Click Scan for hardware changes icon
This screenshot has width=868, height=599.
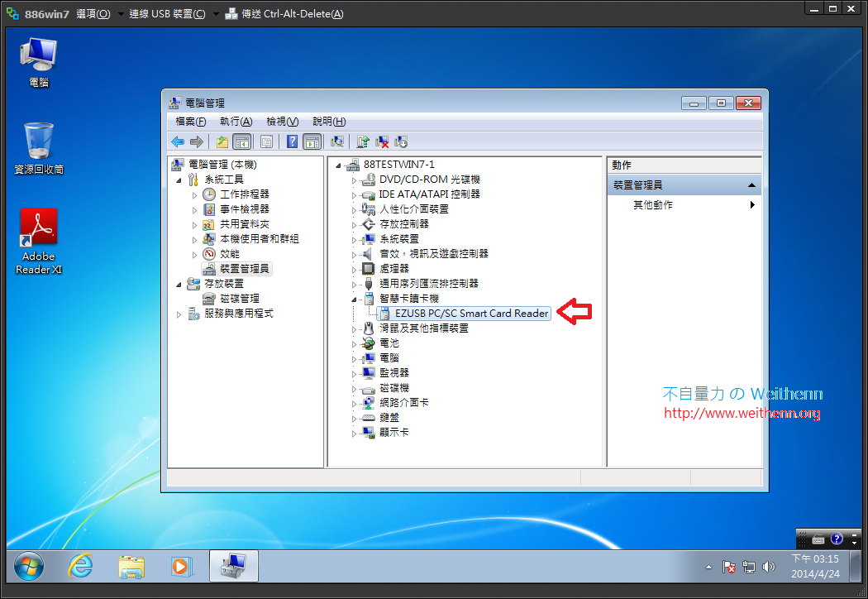click(x=337, y=141)
